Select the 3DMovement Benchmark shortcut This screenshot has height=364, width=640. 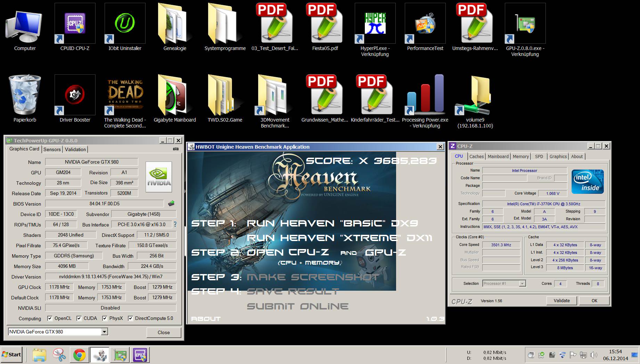(275, 101)
